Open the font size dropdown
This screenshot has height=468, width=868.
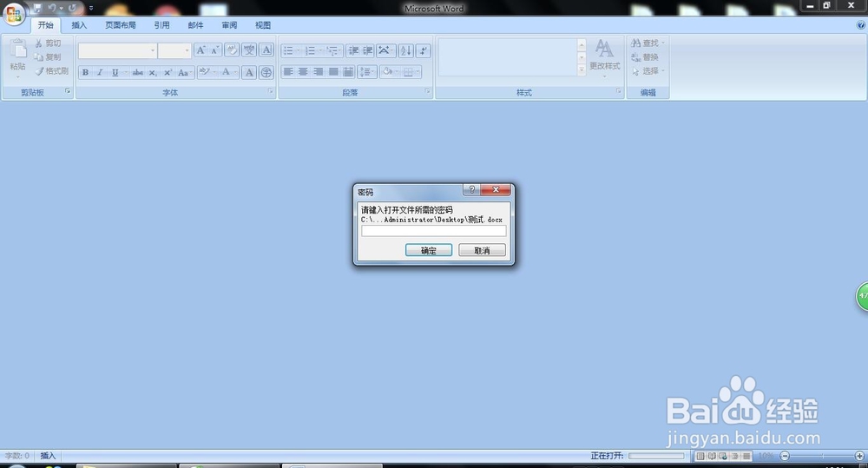(187, 50)
